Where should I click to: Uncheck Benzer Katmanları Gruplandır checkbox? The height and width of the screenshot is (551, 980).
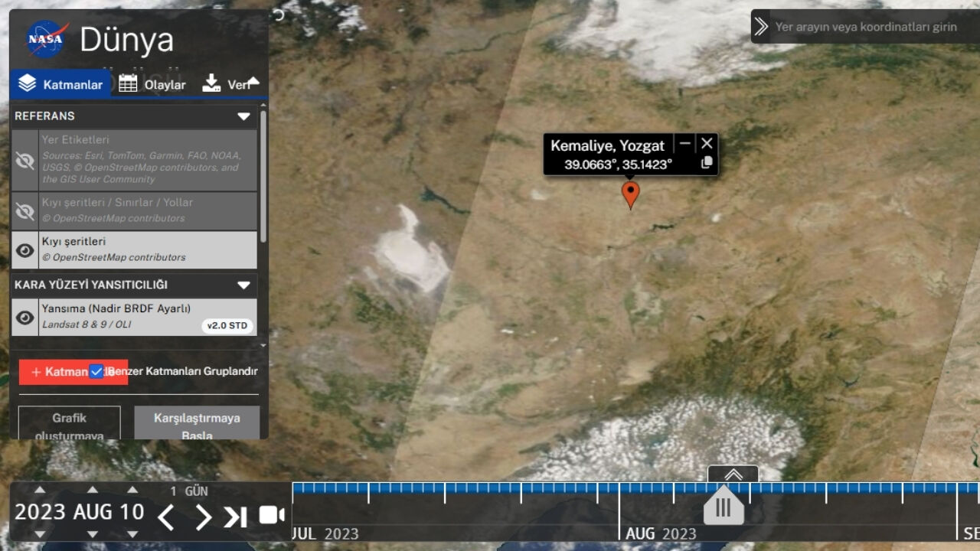(x=96, y=371)
